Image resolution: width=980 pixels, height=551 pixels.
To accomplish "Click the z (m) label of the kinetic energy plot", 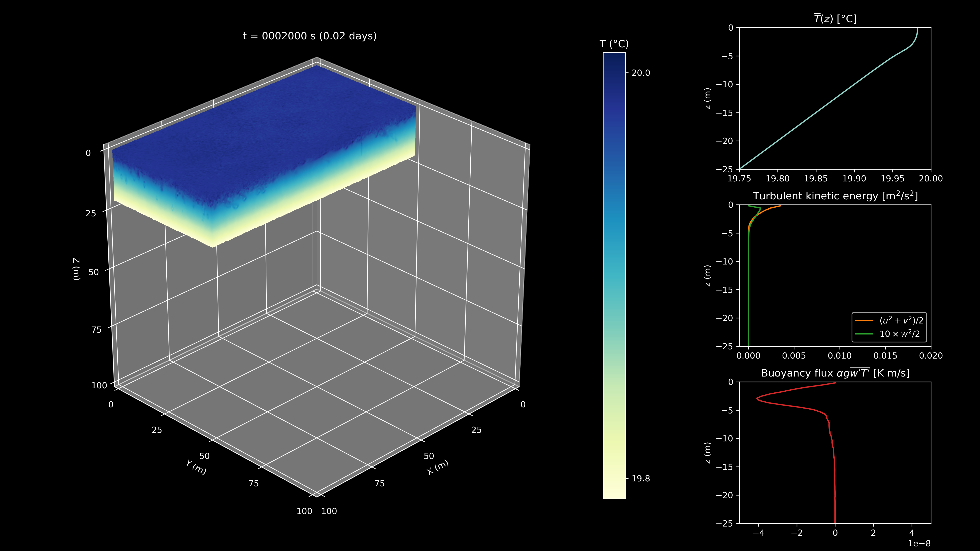I will [x=707, y=276].
